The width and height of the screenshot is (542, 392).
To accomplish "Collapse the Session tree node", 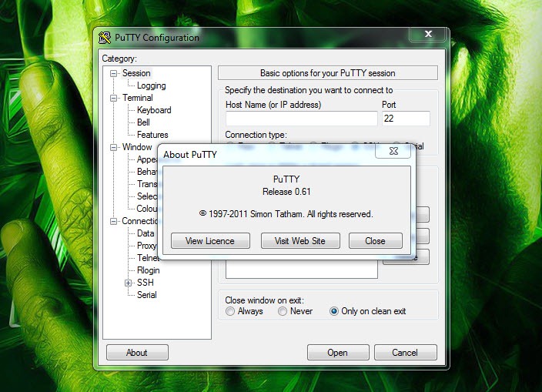I will 113,73.
